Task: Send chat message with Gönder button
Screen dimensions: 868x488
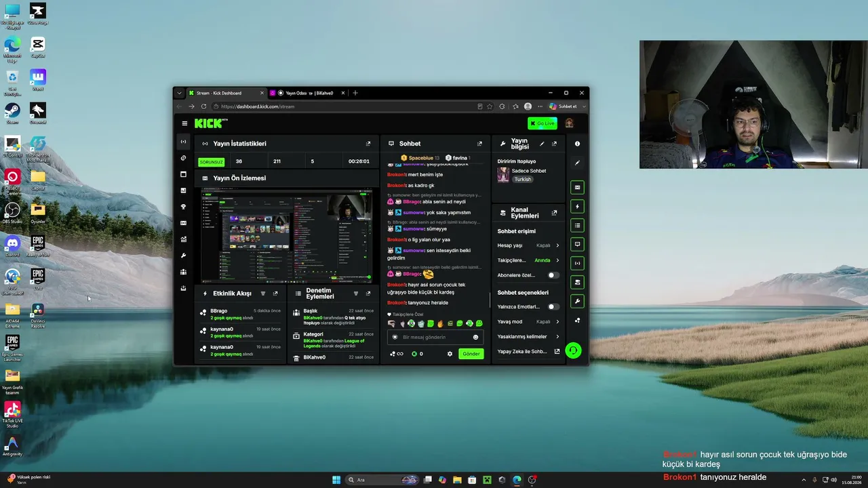Action: click(x=471, y=354)
